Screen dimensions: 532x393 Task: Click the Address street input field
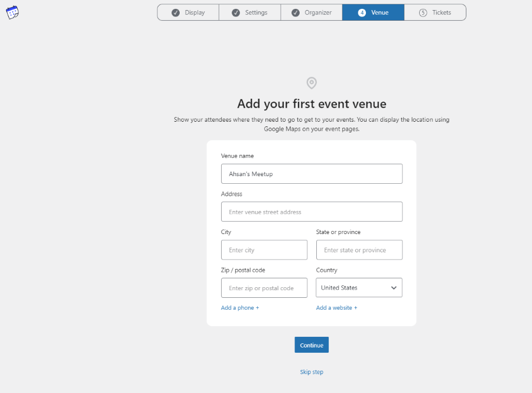[312, 212]
